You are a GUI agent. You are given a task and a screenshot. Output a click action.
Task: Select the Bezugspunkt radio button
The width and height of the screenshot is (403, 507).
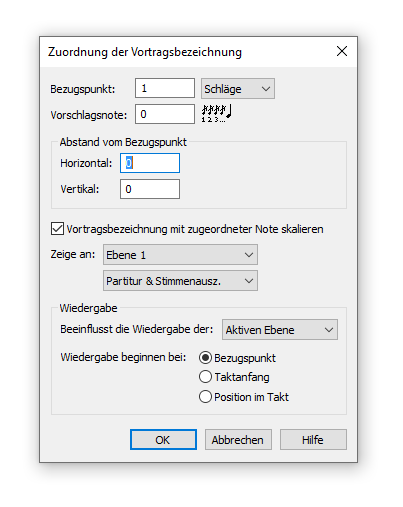tap(205, 358)
